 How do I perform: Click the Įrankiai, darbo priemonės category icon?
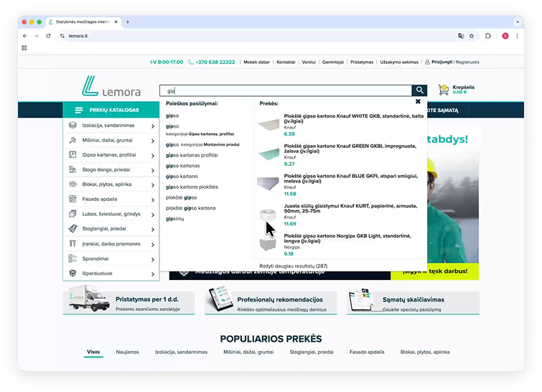coord(73,243)
